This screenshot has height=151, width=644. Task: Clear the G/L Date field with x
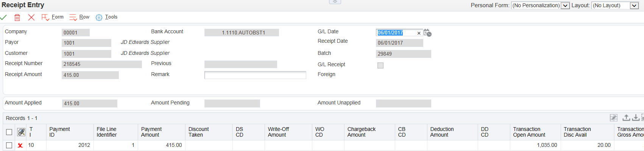point(419,33)
